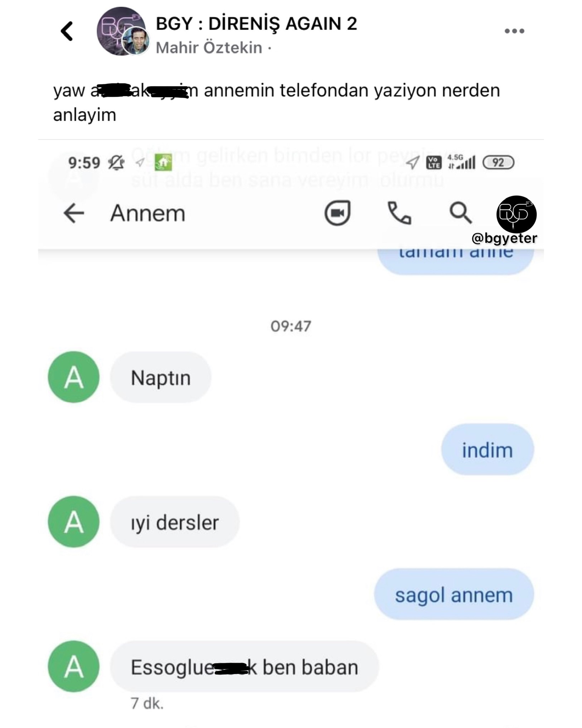Start a video call with Annem

click(x=337, y=213)
